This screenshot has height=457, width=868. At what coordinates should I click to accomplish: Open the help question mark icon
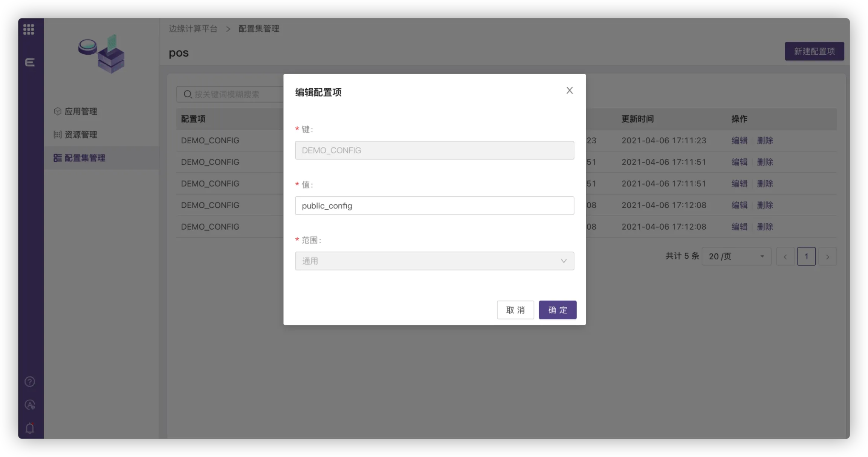tap(30, 382)
